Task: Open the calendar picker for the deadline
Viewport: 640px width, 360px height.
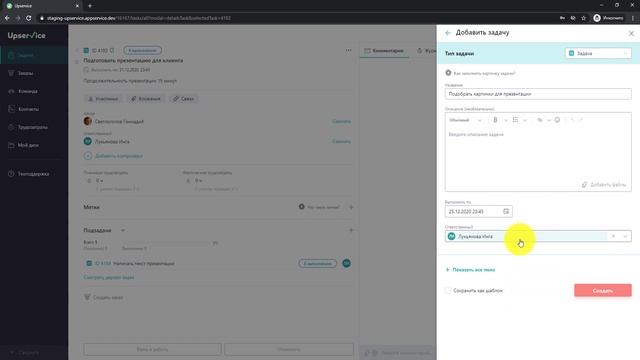Action: pyautogui.click(x=506, y=211)
